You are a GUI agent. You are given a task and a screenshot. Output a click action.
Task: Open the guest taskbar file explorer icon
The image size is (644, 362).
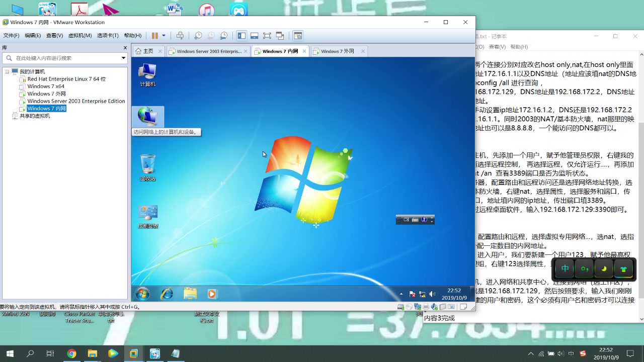point(190,294)
